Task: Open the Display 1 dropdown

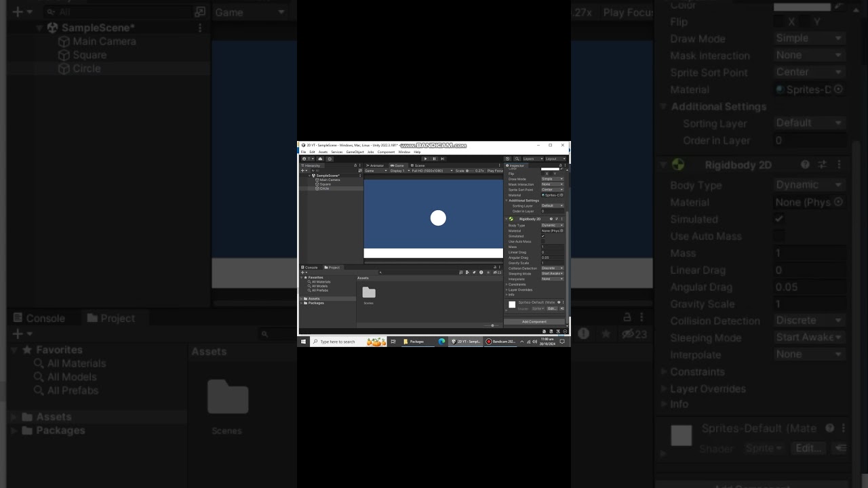Action: (x=400, y=171)
